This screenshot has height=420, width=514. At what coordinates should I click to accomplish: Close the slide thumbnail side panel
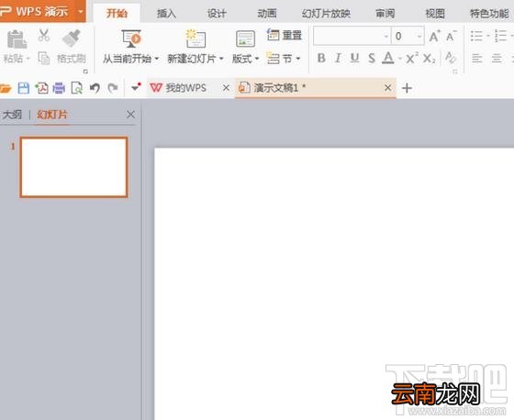coord(130,115)
